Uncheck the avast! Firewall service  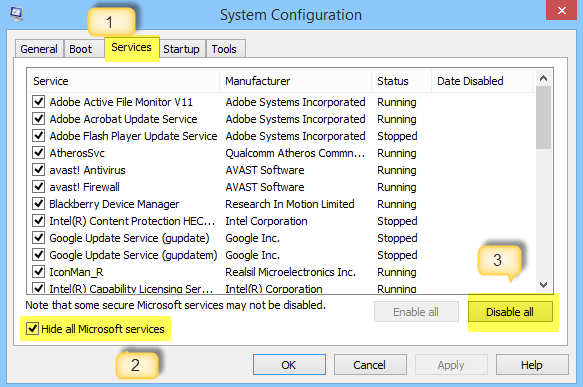pyautogui.click(x=39, y=187)
